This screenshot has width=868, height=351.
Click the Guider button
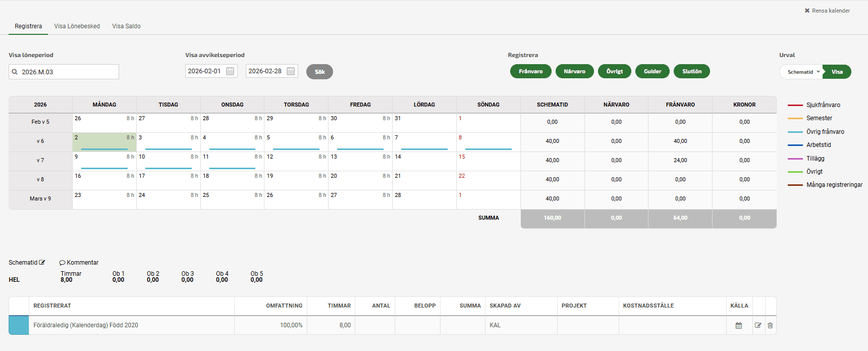click(x=652, y=71)
